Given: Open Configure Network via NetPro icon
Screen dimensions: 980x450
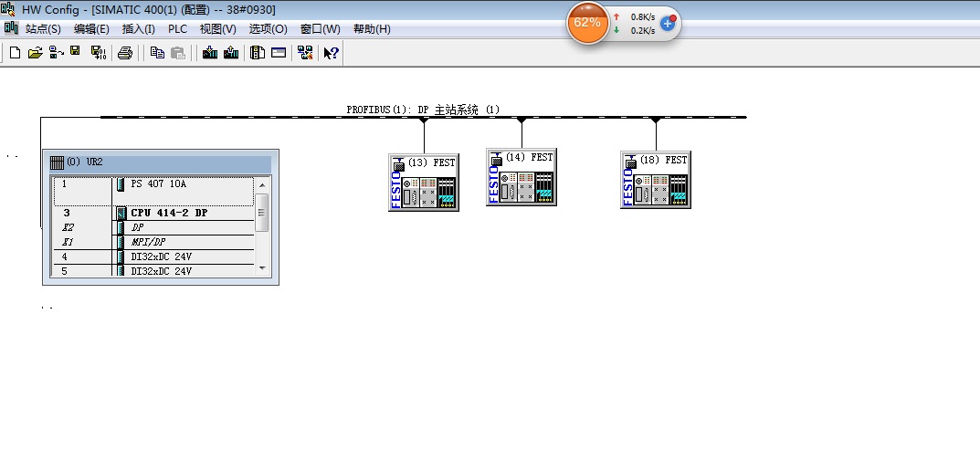Looking at the screenshot, I should 305,53.
